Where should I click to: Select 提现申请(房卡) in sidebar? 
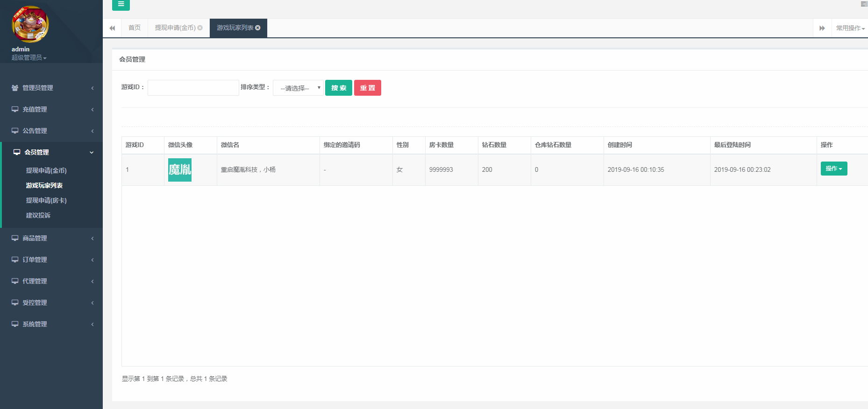pos(46,200)
